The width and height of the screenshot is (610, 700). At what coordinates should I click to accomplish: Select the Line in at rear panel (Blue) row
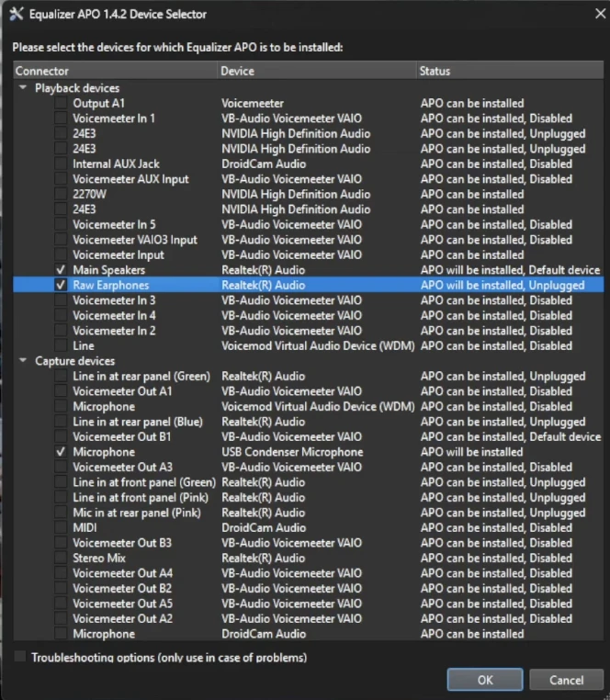309,422
